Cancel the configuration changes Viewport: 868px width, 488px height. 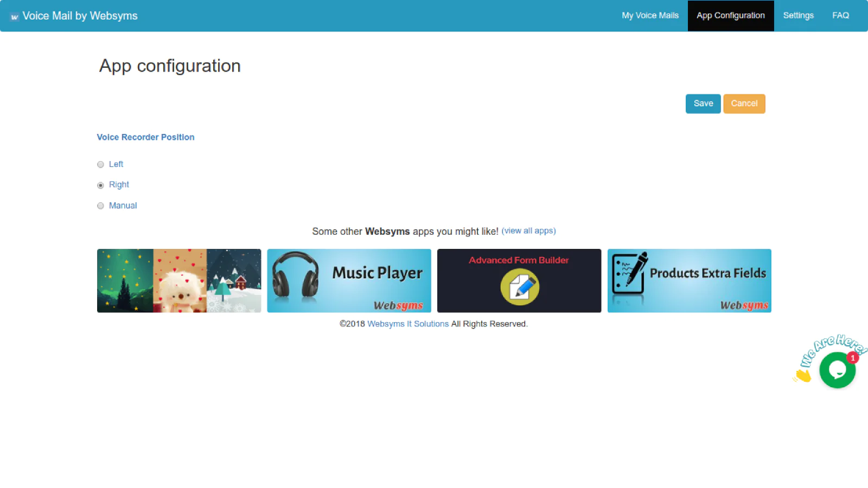pyautogui.click(x=744, y=104)
